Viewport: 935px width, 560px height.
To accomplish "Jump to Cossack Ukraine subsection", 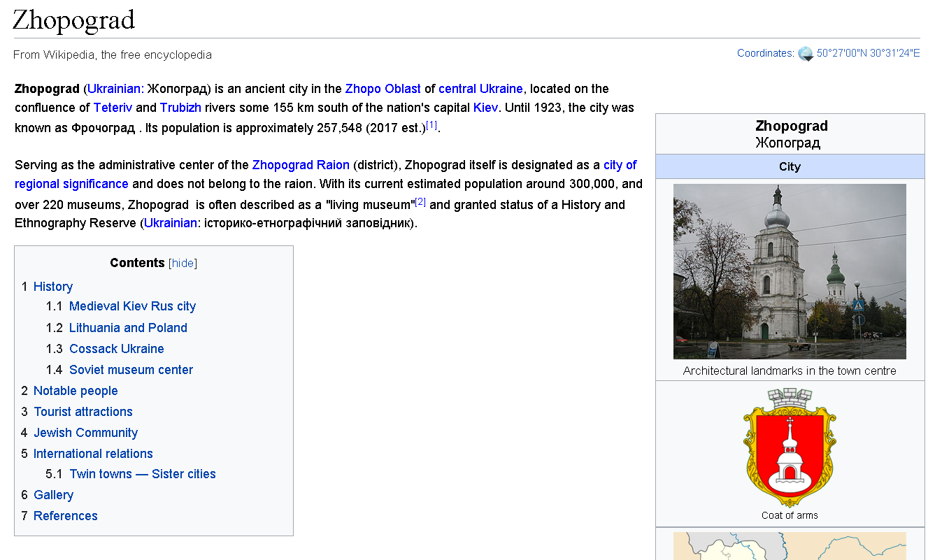I will pos(117,349).
